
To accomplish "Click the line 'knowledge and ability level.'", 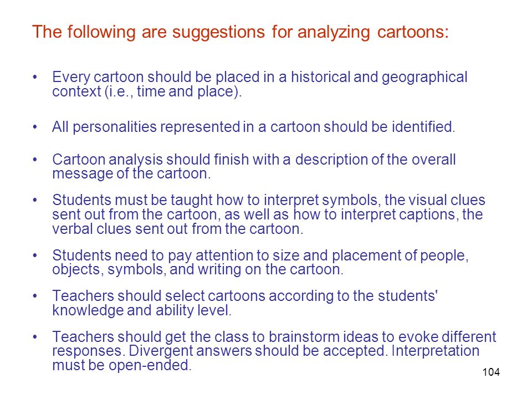I will 141,310.
